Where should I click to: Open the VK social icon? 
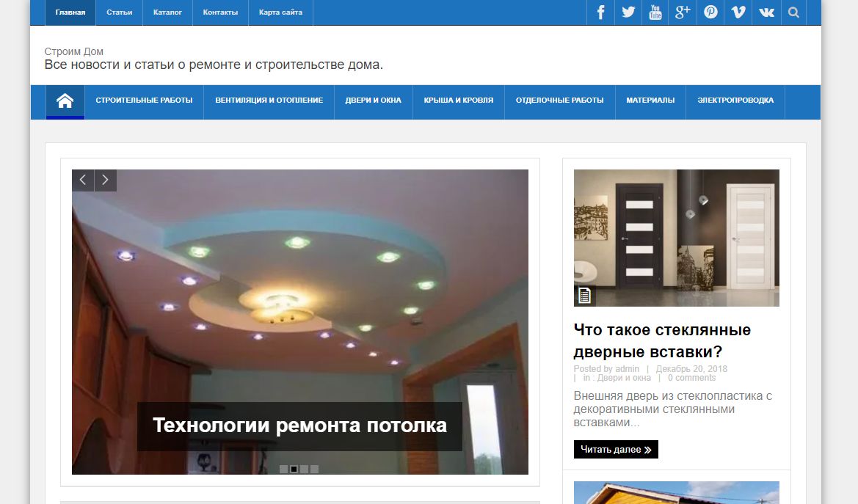[x=766, y=12]
